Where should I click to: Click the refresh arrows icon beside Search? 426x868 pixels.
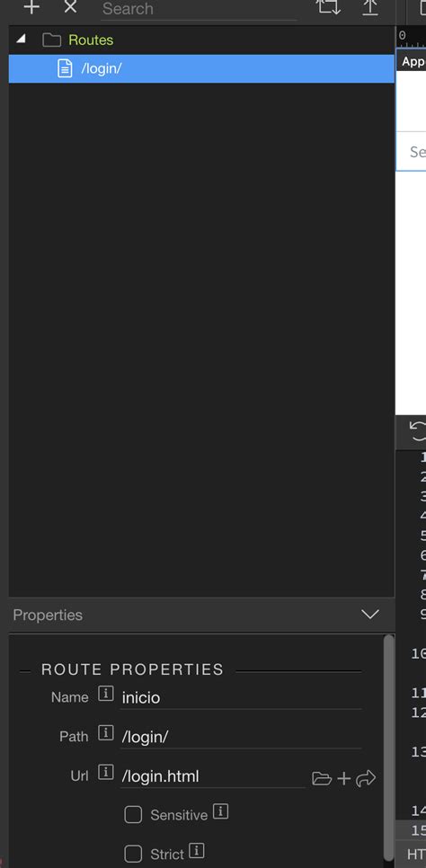[328, 6]
